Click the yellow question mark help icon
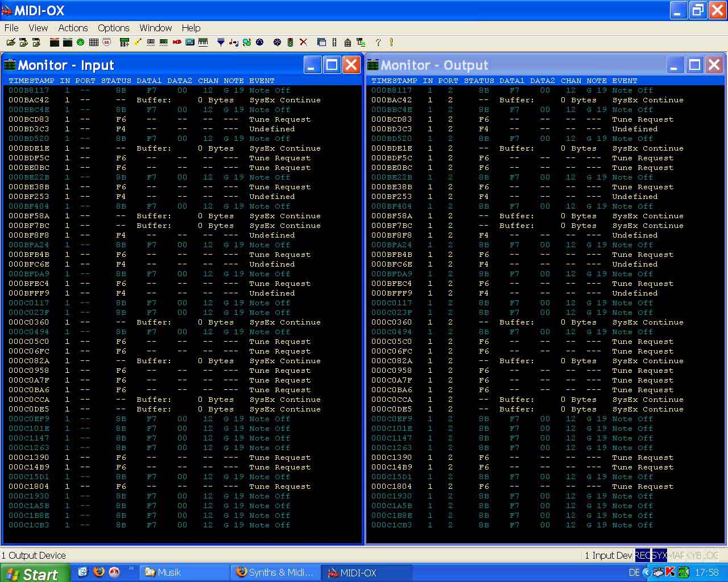 coord(378,42)
